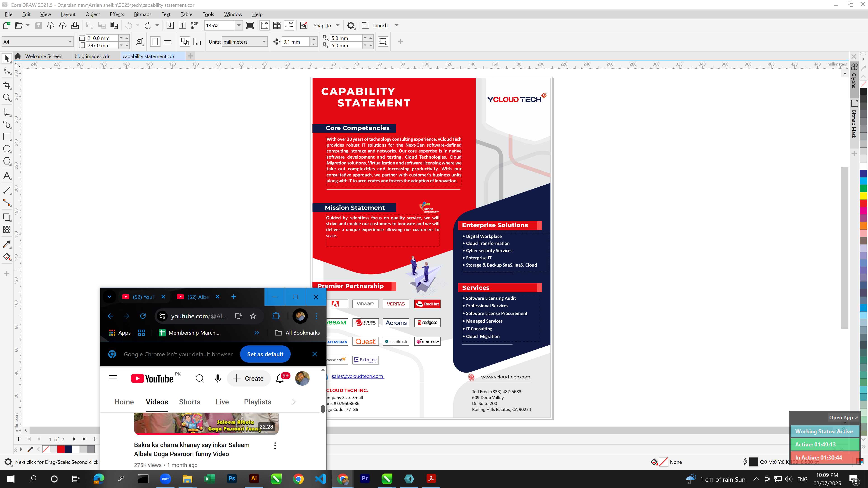Click the Publish to PDF icon
This screenshot has height=488, width=868.
coord(194,26)
